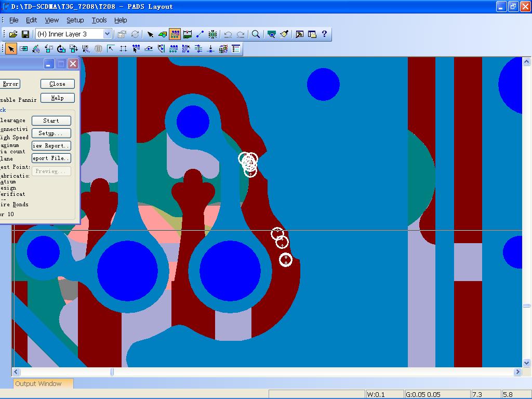
Task: Select the Clearance check option
Action: (12, 121)
